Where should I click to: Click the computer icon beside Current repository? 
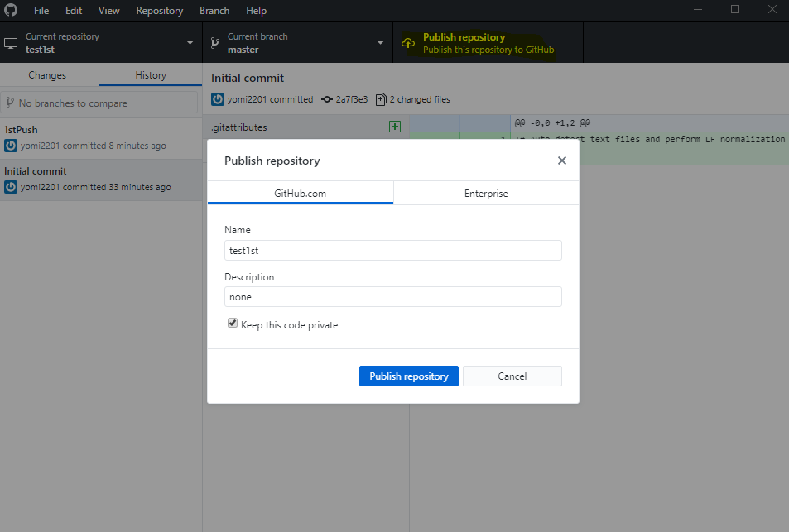tap(11, 44)
